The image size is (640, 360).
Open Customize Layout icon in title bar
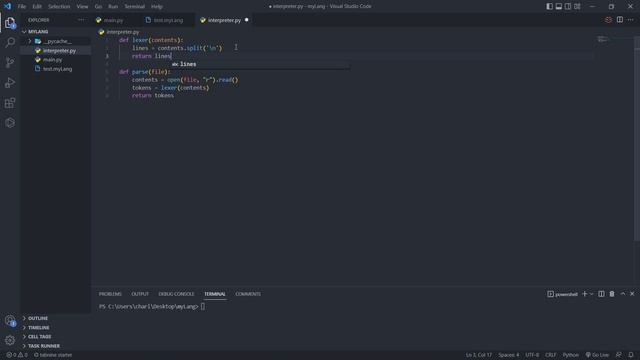pos(577,7)
